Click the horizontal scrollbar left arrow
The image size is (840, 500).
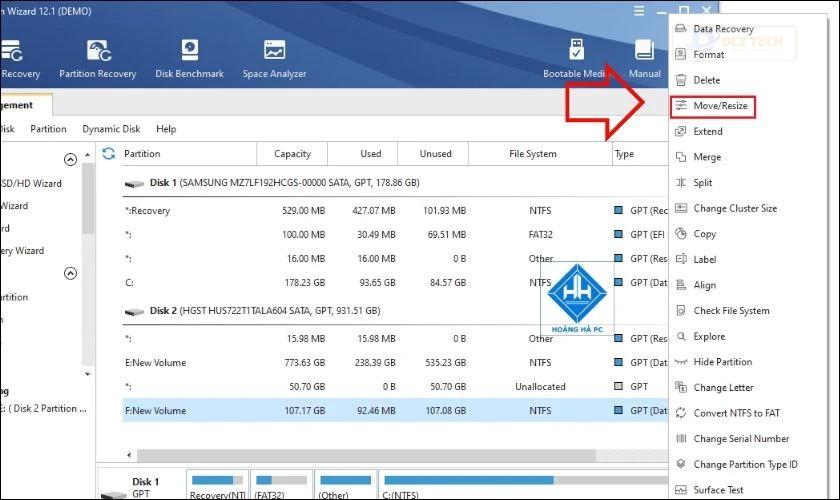[129, 456]
